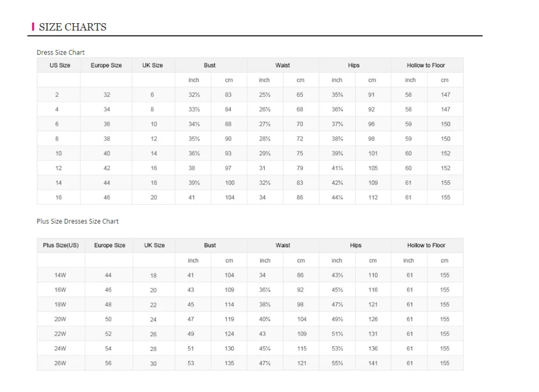Click Hips header in plus size chart

coord(356,246)
